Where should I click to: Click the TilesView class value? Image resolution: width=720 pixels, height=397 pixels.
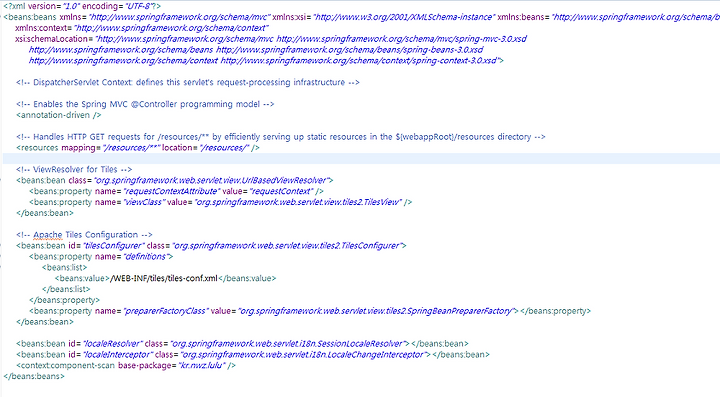298,202
